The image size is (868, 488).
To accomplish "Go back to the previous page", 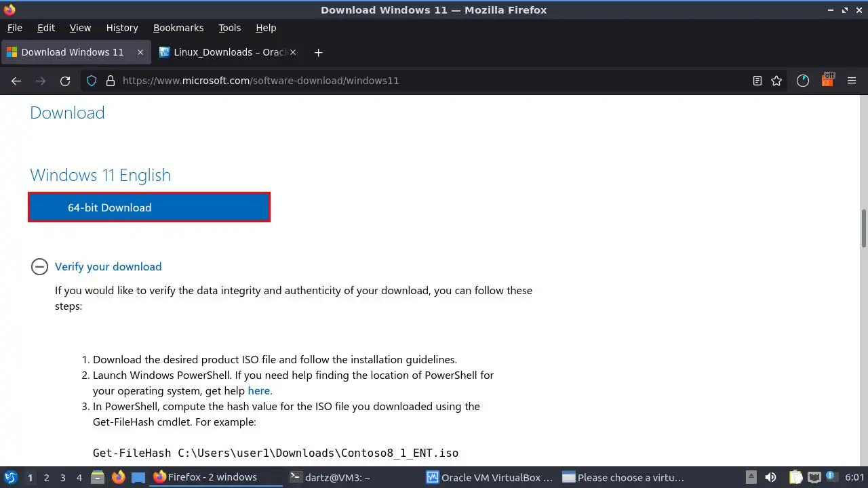I will [16, 81].
